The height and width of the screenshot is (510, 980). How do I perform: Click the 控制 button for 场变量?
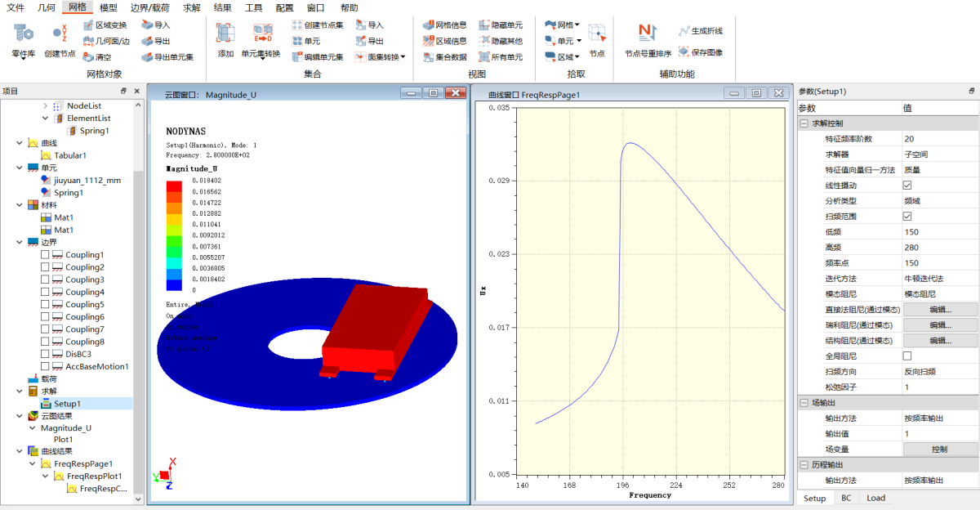pos(941,449)
